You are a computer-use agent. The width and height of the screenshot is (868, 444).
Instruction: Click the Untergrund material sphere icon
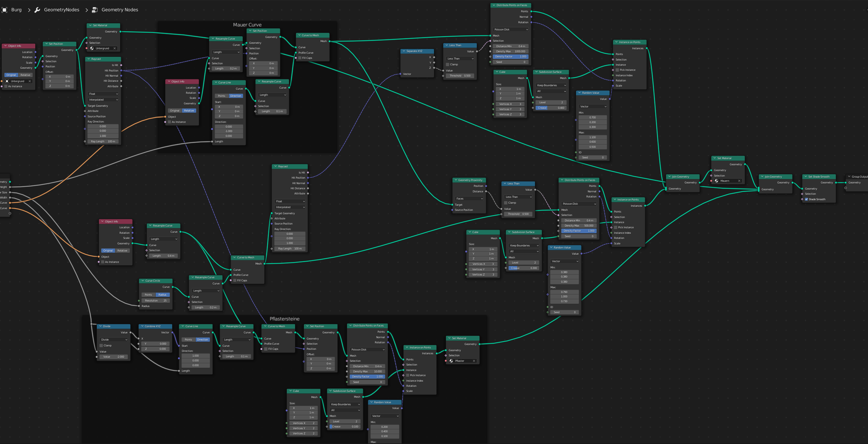click(92, 48)
